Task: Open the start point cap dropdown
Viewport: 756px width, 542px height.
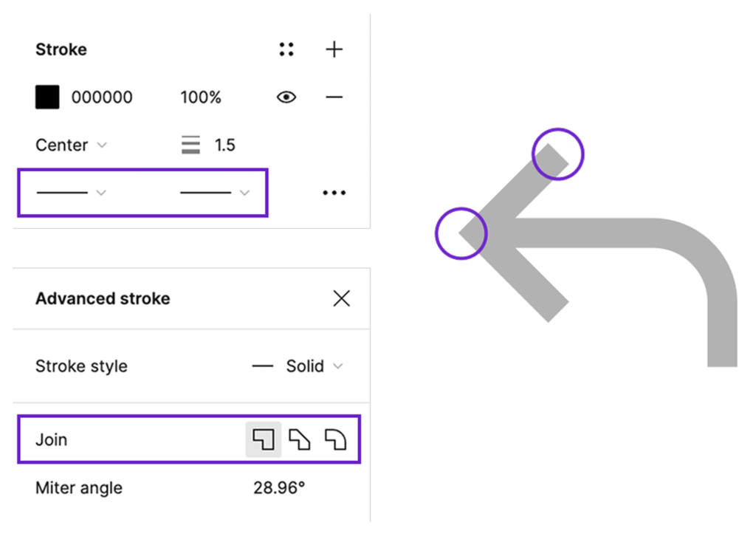Action: pyautogui.click(x=72, y=193)
